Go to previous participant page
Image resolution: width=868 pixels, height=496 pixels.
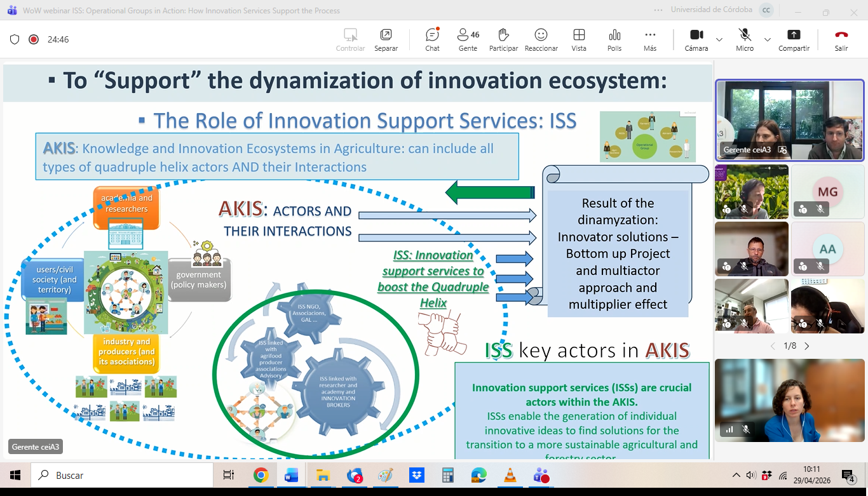773,346
